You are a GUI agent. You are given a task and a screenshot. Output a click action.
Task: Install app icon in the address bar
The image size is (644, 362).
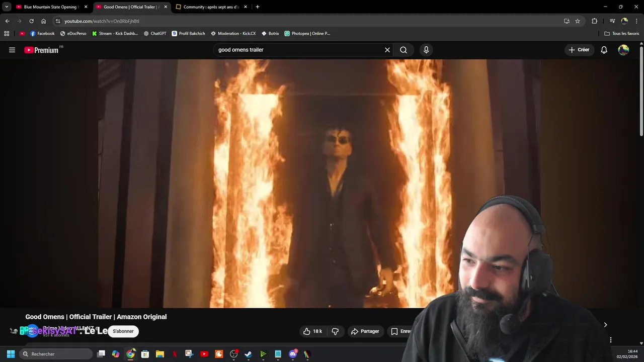pos(567,21)
